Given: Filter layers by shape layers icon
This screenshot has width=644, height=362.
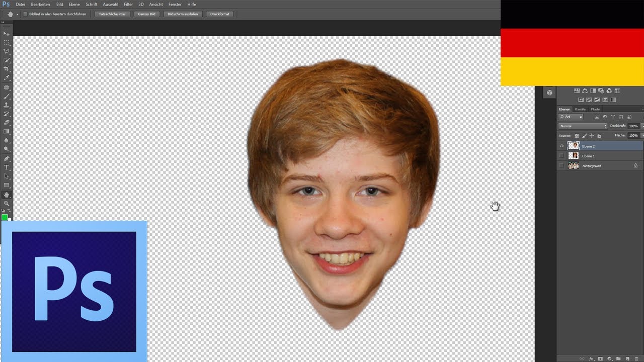Looking at the screenshot, I should pos(621,117).
